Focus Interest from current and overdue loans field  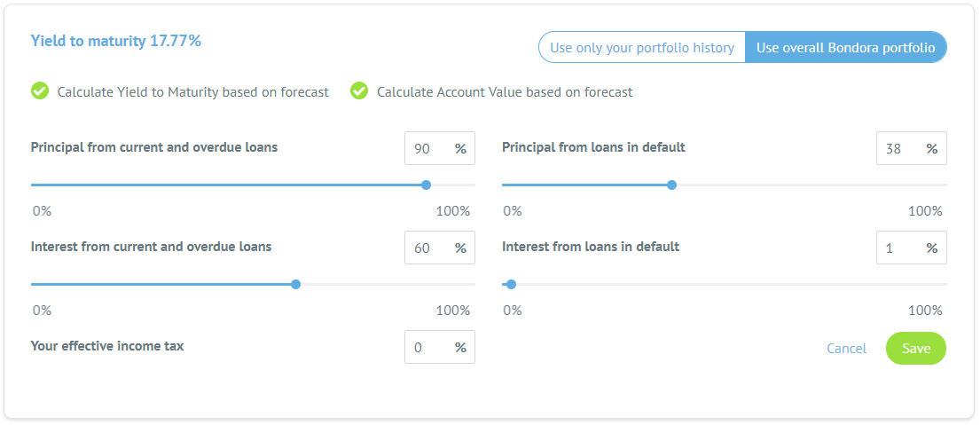(x=427, y=248)
